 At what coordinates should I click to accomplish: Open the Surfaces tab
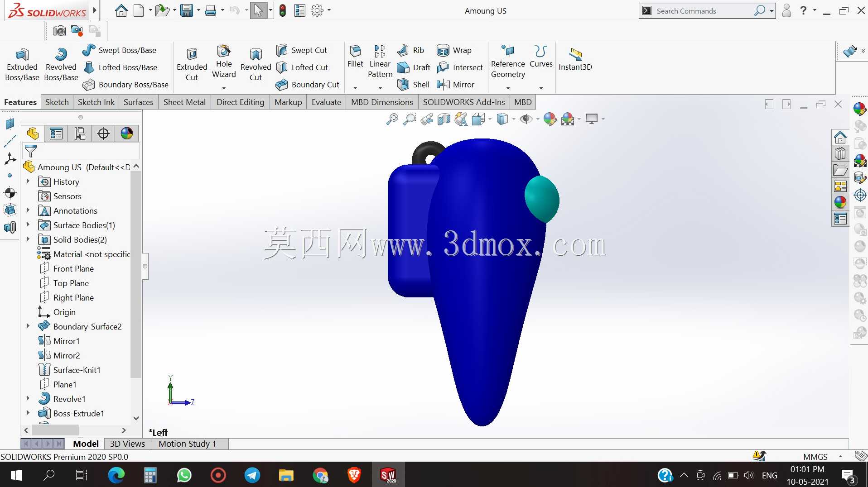[139, 102]
